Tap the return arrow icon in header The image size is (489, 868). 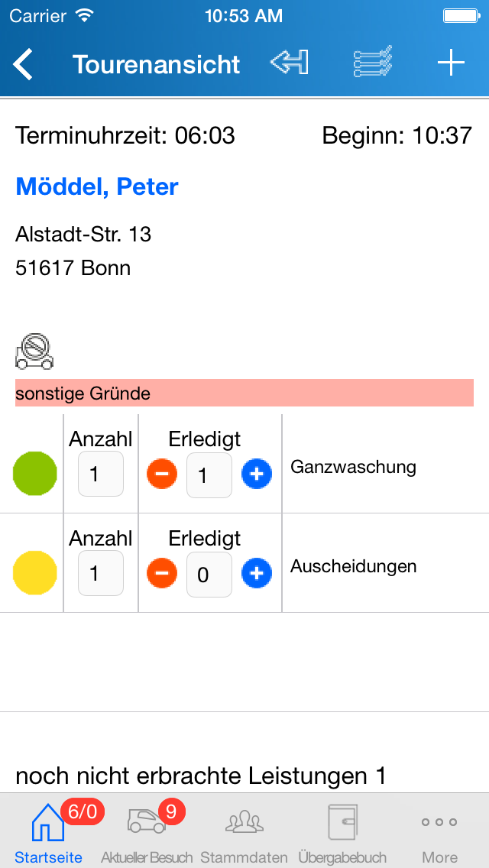click(x=290, y=63)
